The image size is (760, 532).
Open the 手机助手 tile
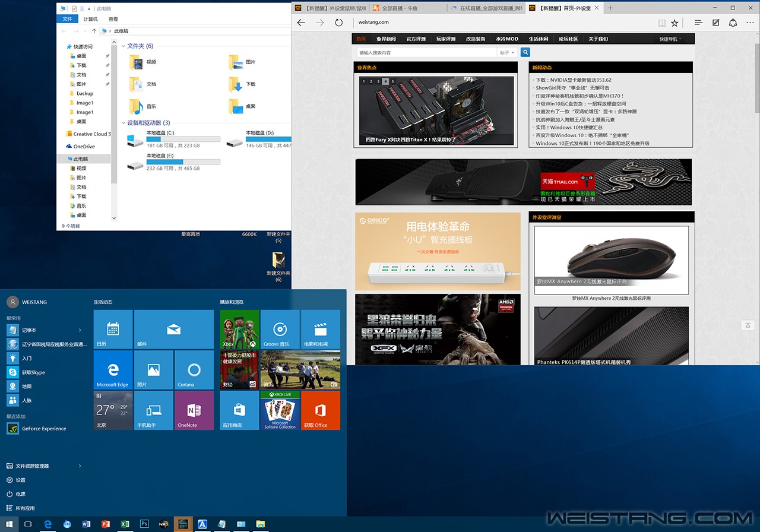tap(153, 410)
